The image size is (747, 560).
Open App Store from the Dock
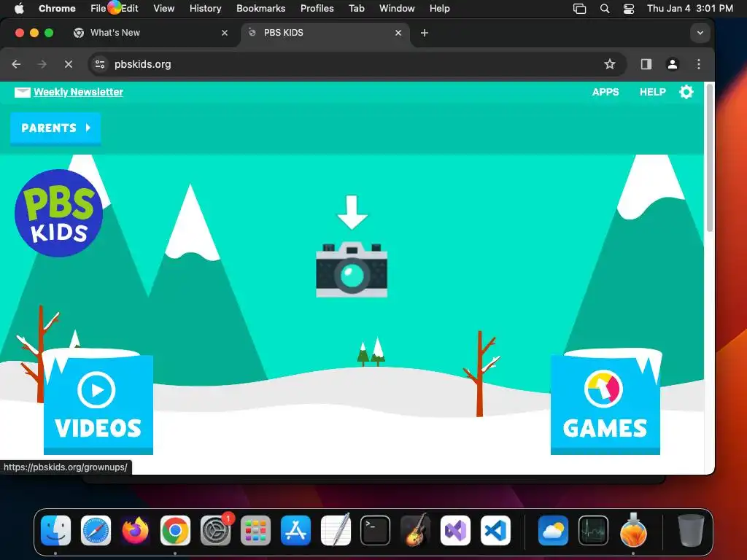[x=295, y=531]
